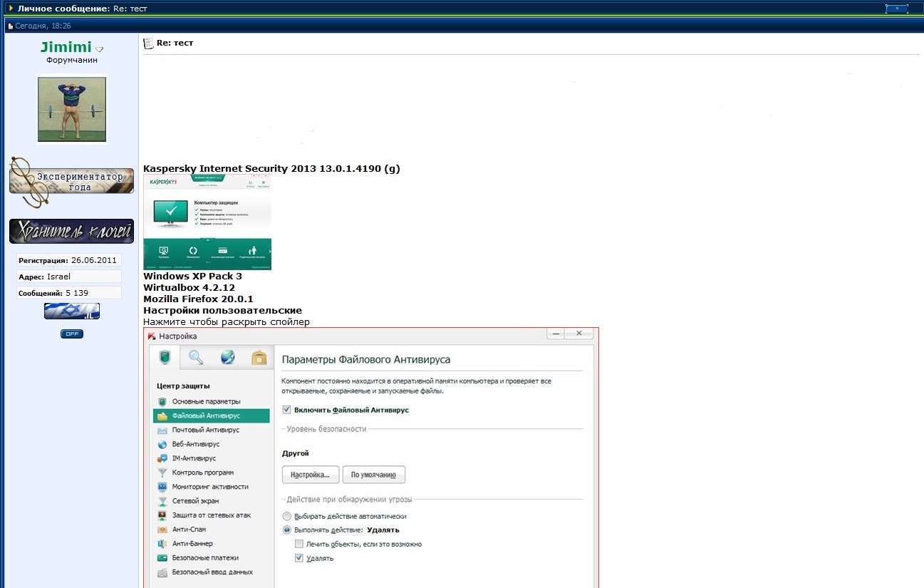Click the Настройка... button
The height and width of the screenshot is (588, 924).
(311, 475)
